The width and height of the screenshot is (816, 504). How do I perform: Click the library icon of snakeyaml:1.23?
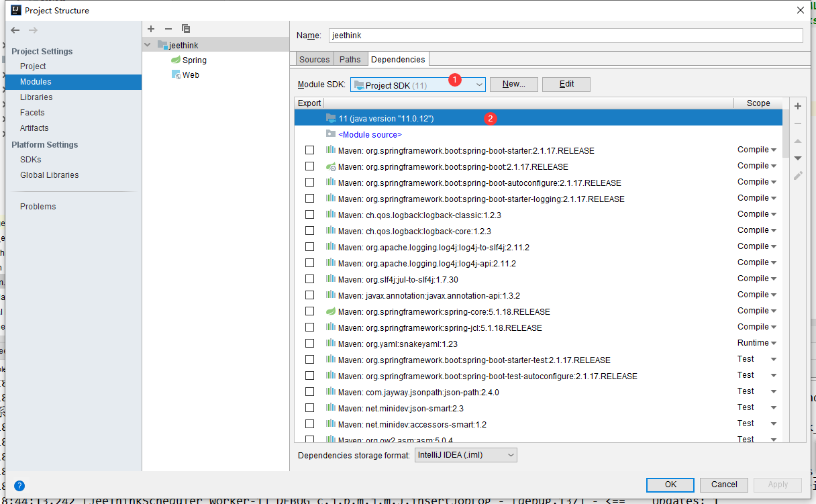(x=331, y=344)
